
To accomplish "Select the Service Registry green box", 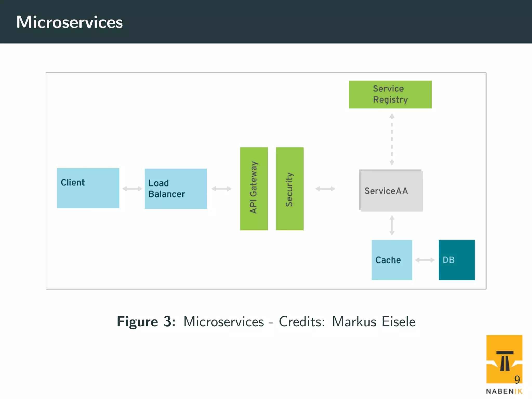I will [390, 95].
